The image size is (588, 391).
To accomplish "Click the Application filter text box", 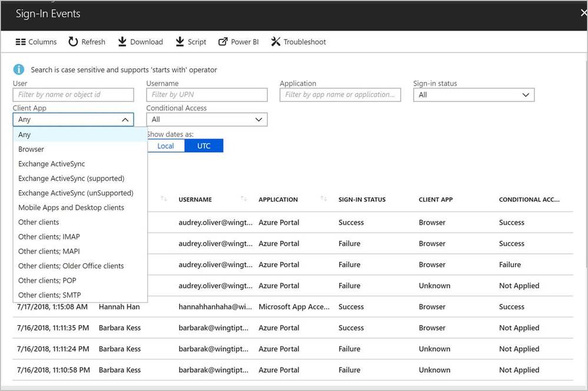I will pos(340,95).
